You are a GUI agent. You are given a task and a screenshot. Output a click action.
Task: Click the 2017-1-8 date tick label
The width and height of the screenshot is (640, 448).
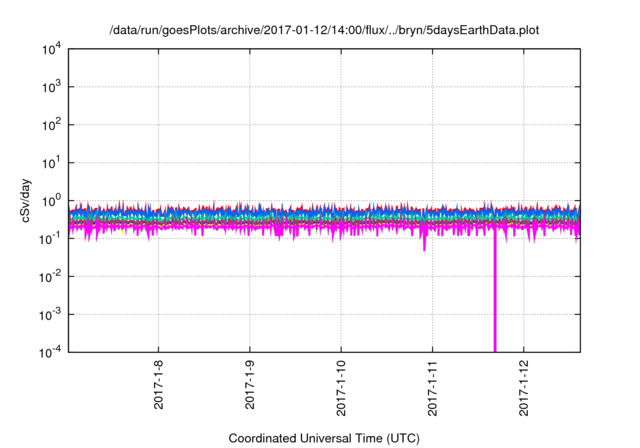pos(158,384)
